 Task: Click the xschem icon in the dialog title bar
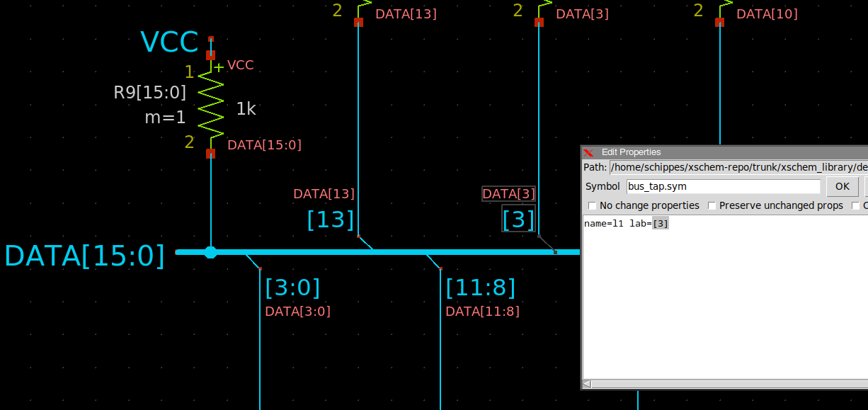tap(588, 152)
